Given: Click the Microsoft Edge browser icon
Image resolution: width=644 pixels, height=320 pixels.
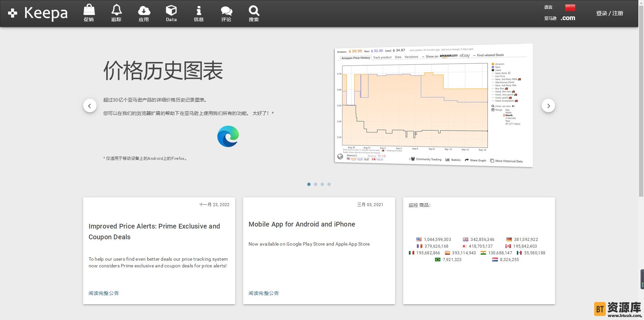Looking at the screenshot, I should click(228, 136).
